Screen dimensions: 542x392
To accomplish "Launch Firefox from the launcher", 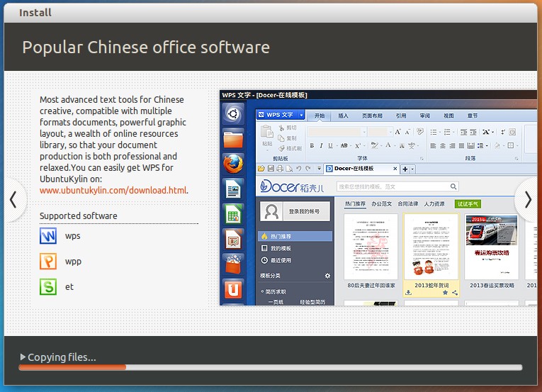I will (x=233, y=164).
